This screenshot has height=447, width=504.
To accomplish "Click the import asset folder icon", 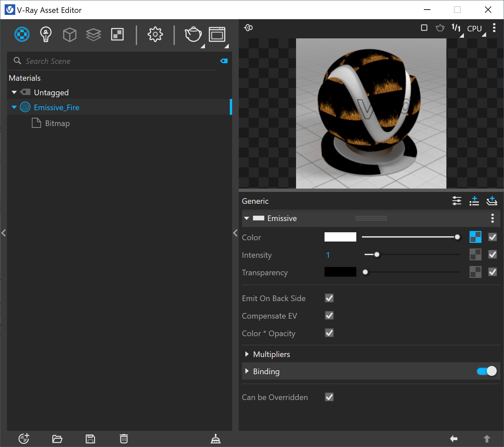I will pyautogui.click(x=57, y=439).
